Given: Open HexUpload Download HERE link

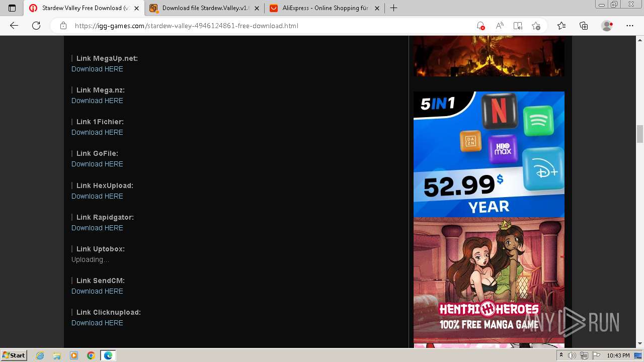Looking at the screenshot, I should (x=97, y=196).
